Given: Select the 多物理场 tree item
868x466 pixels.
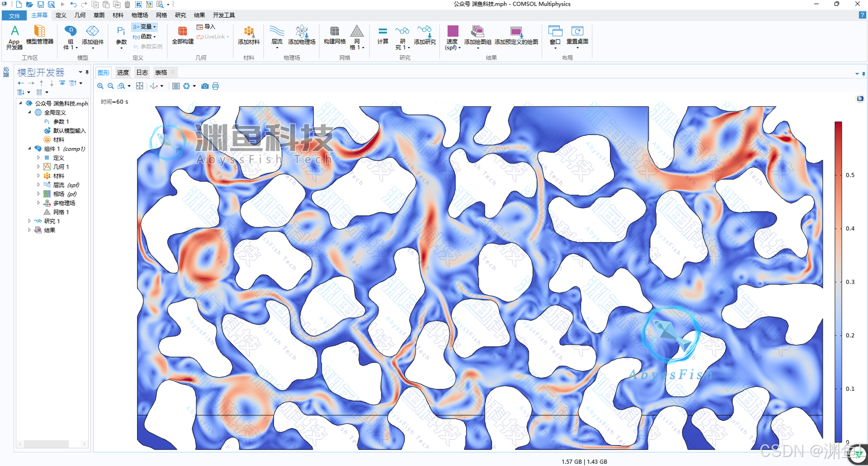Looking at the screenshot, I should (59, 203).
